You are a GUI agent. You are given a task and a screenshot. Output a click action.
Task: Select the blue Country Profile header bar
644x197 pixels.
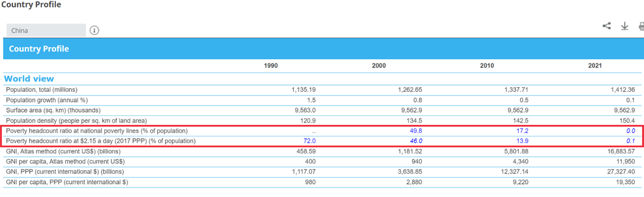[322, 49]
